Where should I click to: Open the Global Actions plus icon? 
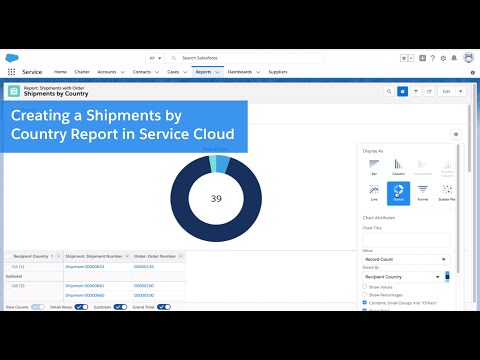(x=422, y=58)
